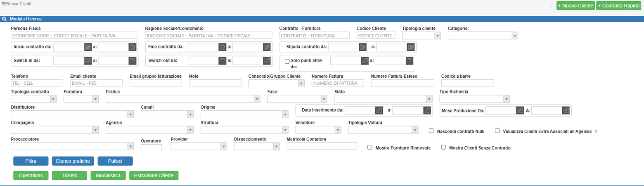Open calendar for Fine contratto da start date
Screen dimensions: 644x186
click(x=223, y=47)
